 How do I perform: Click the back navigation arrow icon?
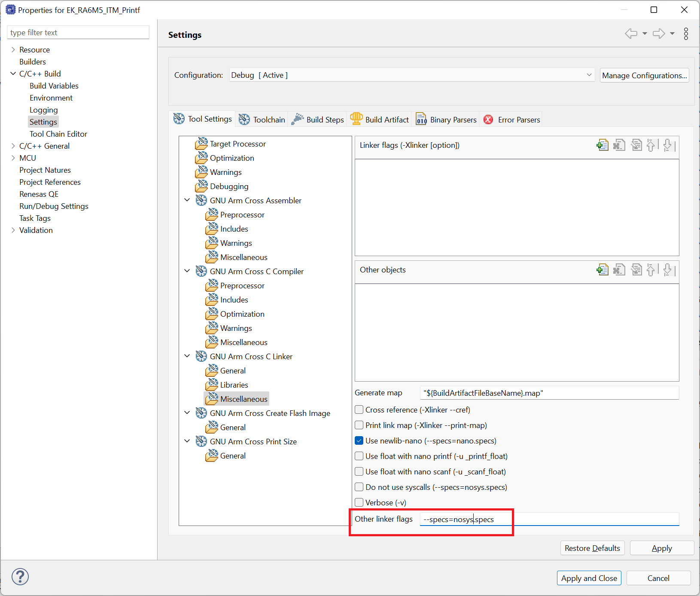click(631, 34)
